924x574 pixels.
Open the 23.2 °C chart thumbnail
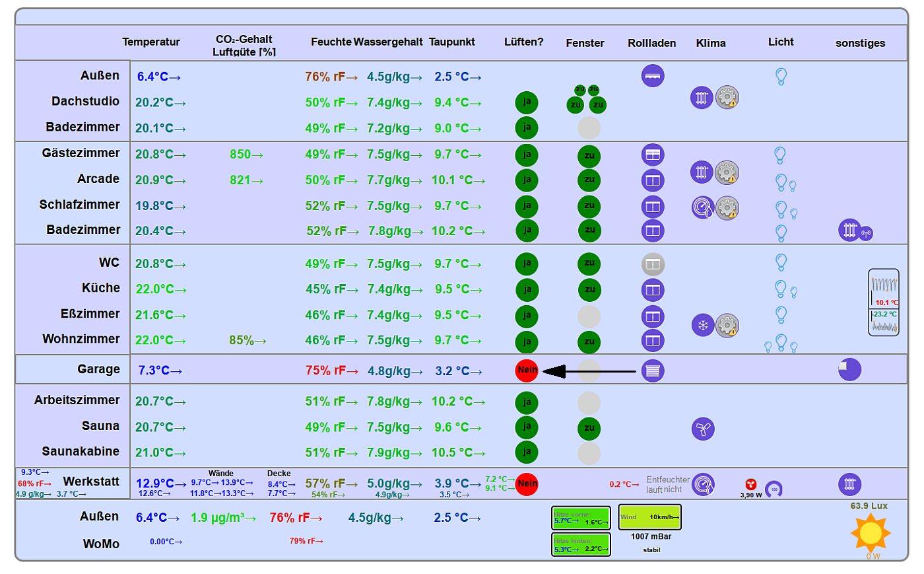point(884,322)
